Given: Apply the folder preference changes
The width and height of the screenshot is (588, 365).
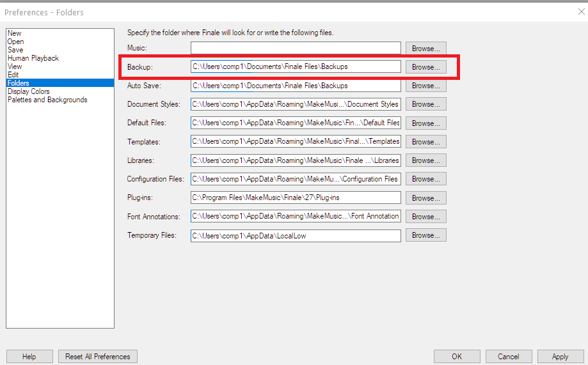Looking at the screenshot, I should [560, 357].
